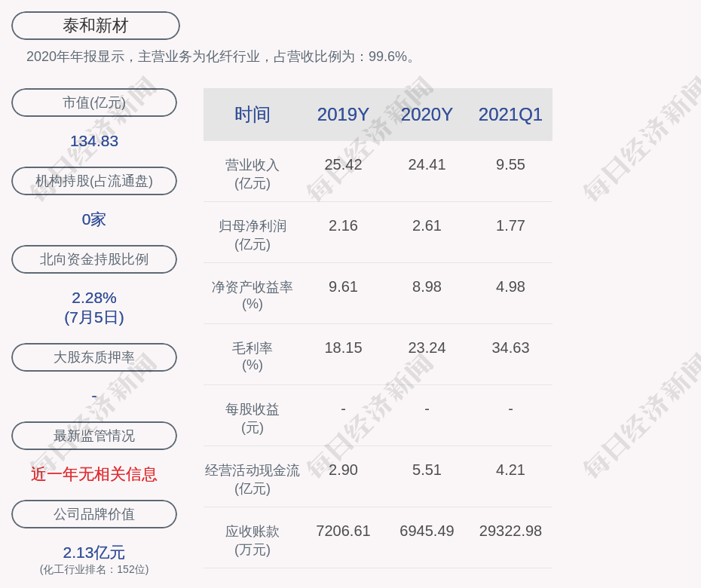This screenshot has height=588, width=701.
Task: Click the red 近一年无相关信息 text
Action: point(94,474)
